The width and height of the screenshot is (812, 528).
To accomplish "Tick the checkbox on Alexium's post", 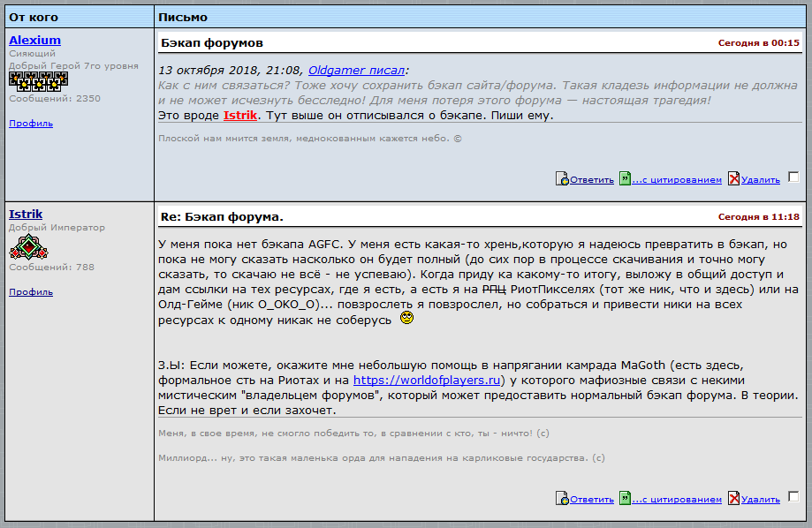I will click(x=793, y=177).
